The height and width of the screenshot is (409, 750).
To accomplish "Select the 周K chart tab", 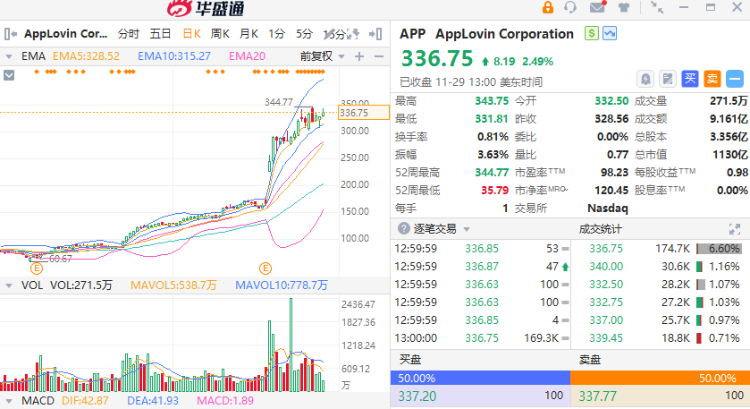I will pos(220,34).
